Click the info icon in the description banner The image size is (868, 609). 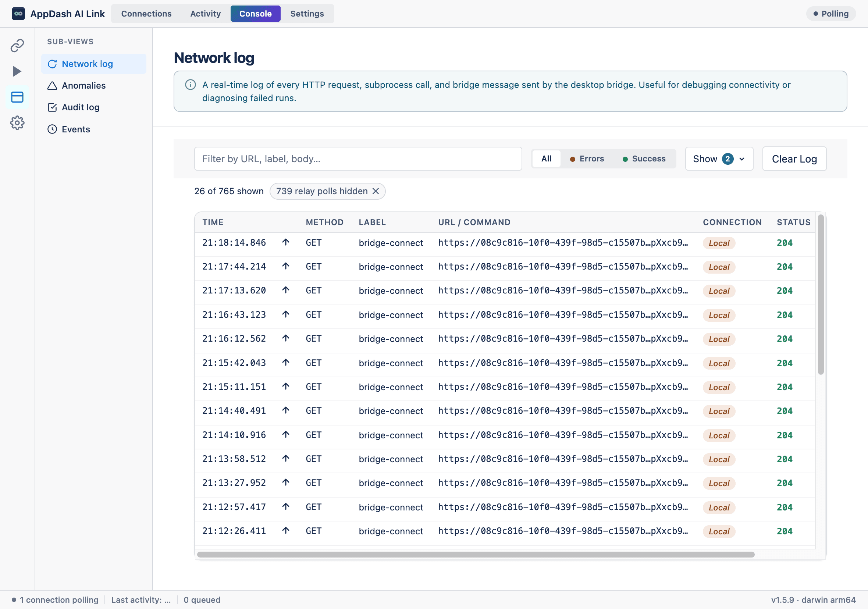click(x=191, y=85)
